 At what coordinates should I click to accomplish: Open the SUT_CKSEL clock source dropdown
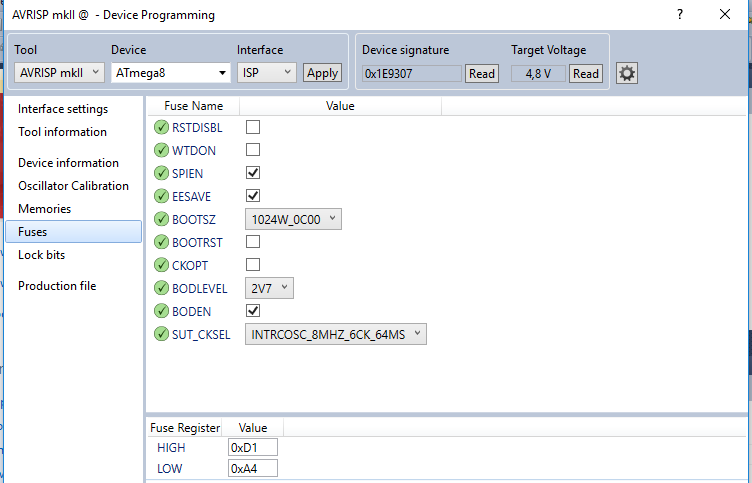coord(335,334)
